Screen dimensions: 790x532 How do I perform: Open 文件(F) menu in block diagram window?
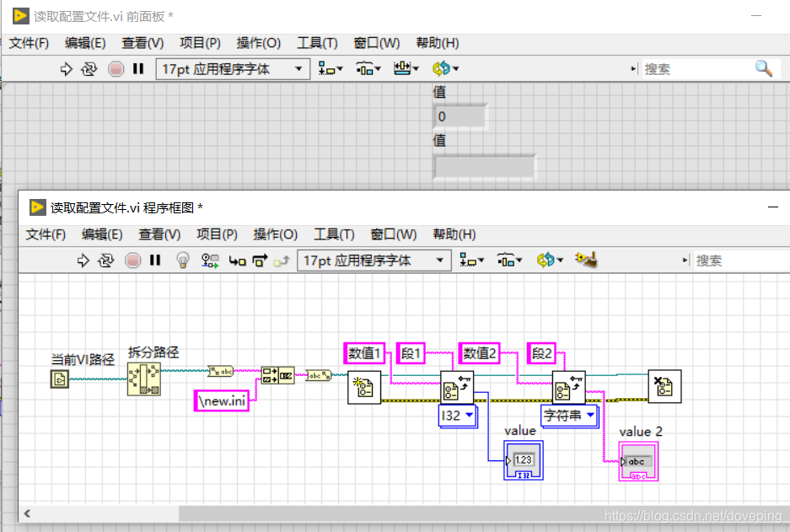click(46, 234)
